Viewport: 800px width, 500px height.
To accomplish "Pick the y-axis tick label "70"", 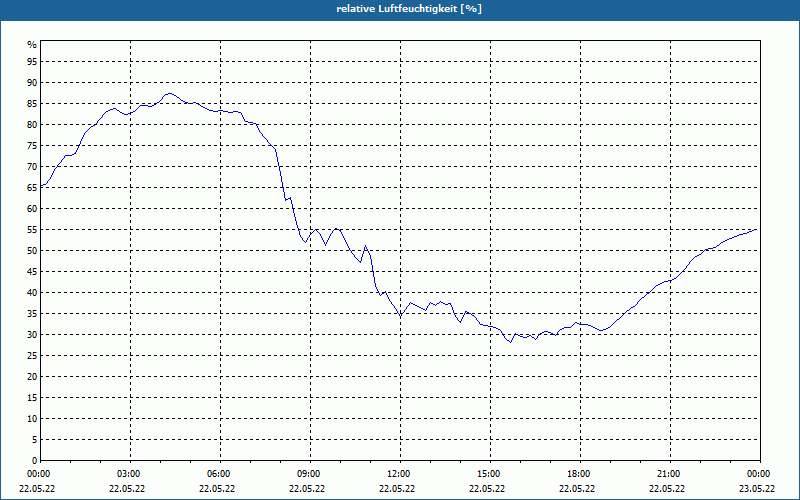I will pyautogui.click(x=32, y=167).
